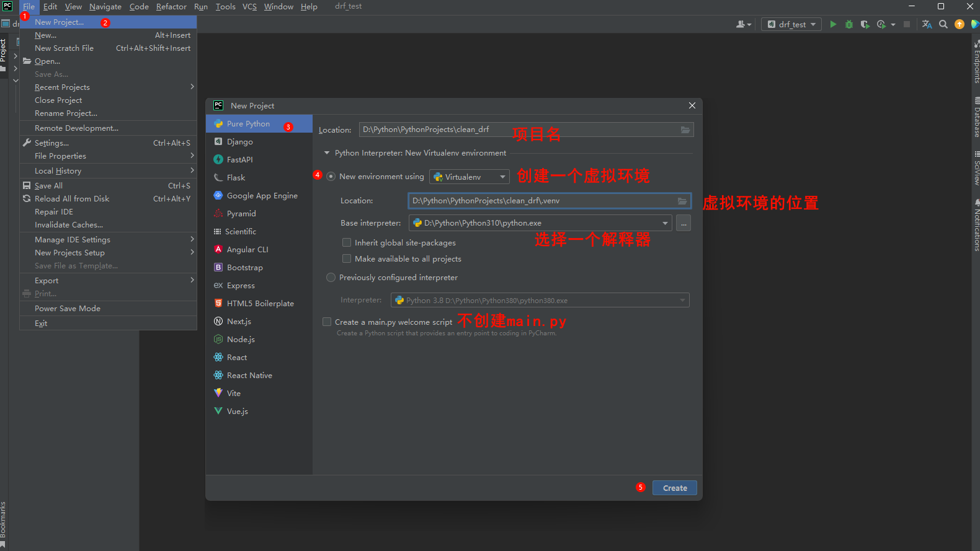Screen dimensions: 980x551
Task: Choose Power Save Mode menu entry
Action: pos(109,308)
